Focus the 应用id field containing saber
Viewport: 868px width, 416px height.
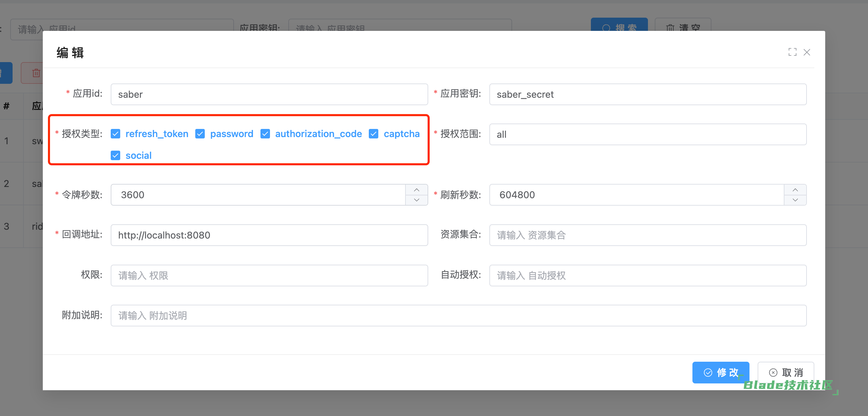[x=269, y=94]
